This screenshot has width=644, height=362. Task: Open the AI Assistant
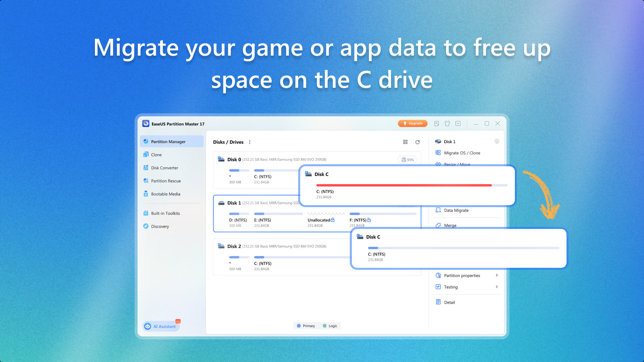[161, 326]
